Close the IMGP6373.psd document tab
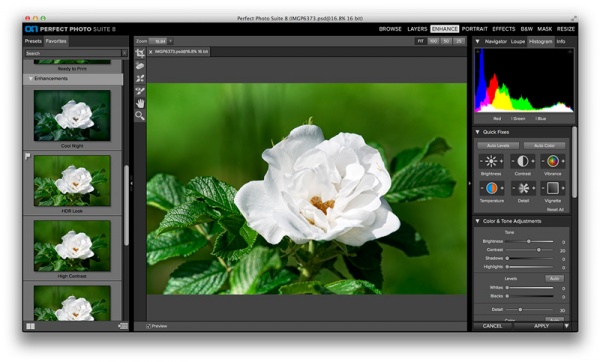This screenshot has height=362, width=600. pos(150,52)
